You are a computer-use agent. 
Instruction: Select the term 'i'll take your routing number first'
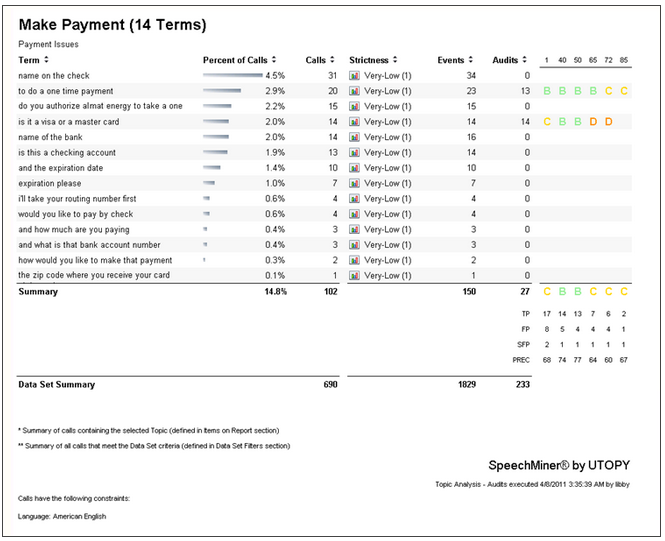tap(77, 198)
